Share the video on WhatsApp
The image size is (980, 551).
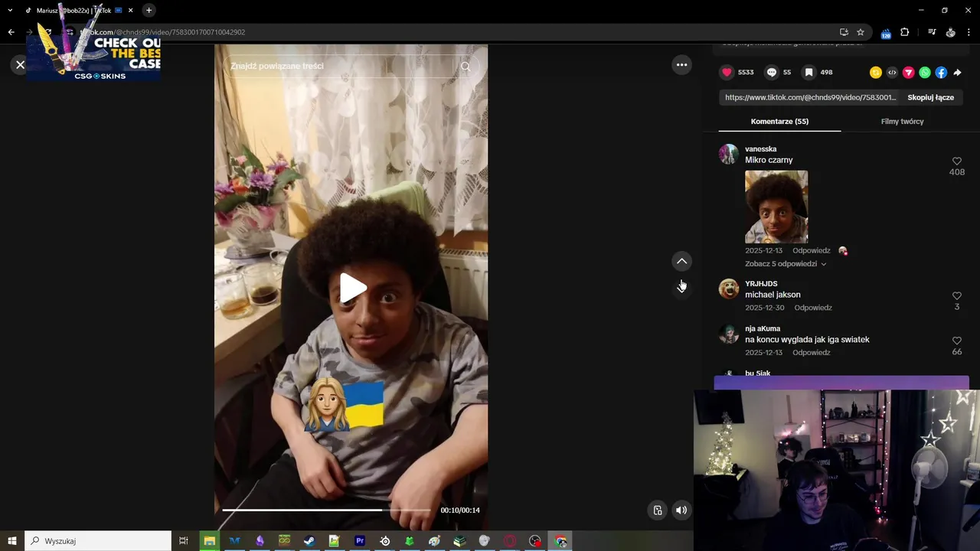(925, 73)
